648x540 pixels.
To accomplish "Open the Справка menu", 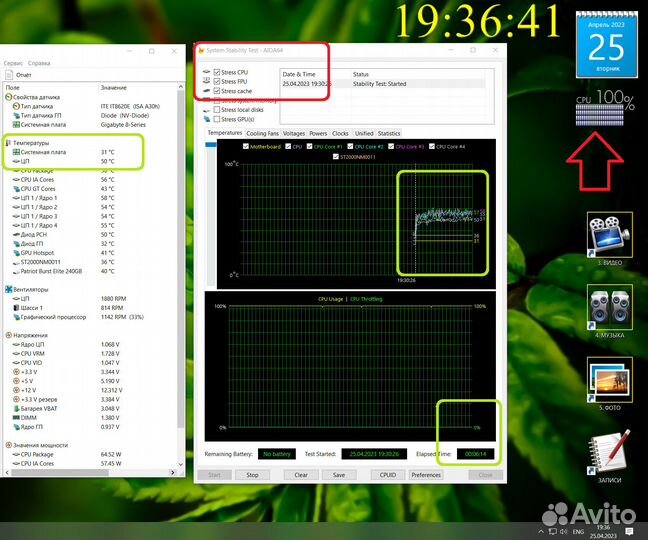I will click(x=39, y=63).
